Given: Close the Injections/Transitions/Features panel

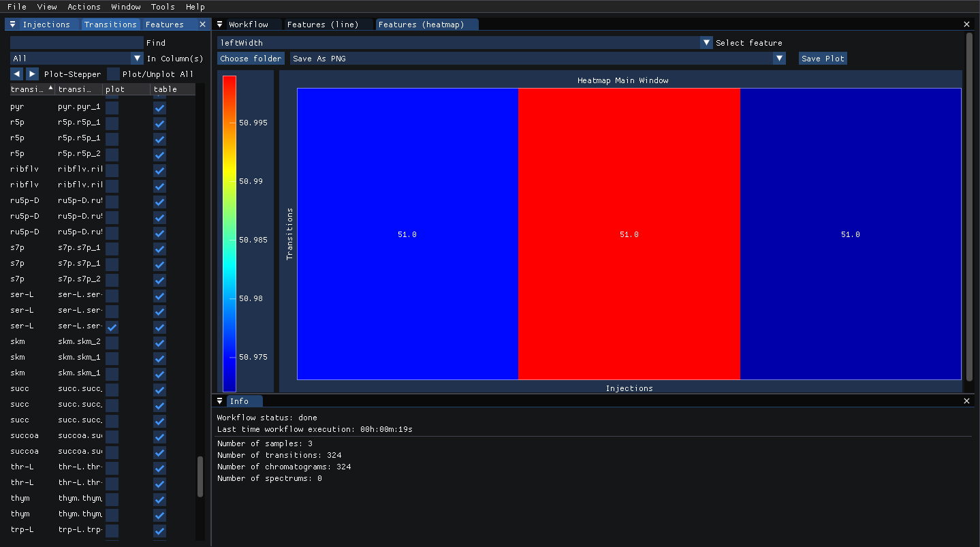Looking at the screenshot, I should (202, 25).
